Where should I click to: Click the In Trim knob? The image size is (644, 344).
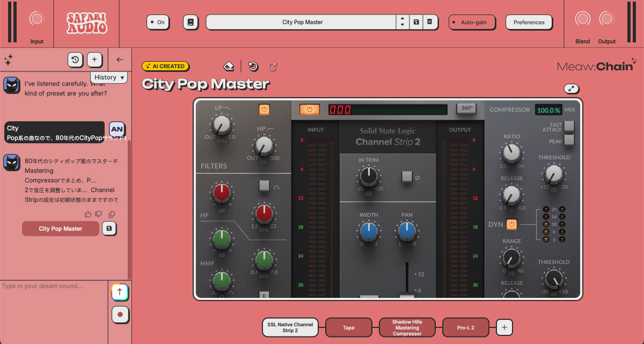[x=369, y=175]
